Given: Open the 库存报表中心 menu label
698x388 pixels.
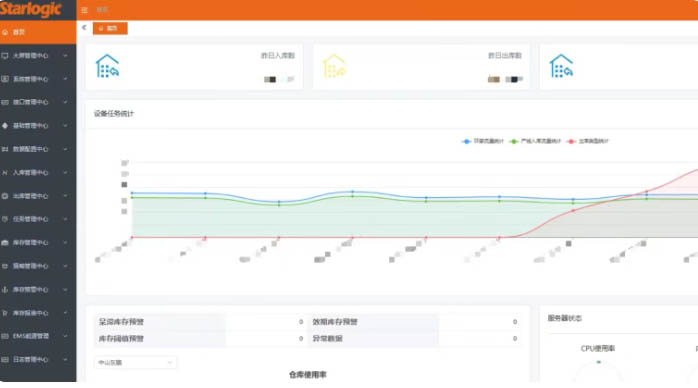Looking at the screenshot, I should tap(30, 313).
